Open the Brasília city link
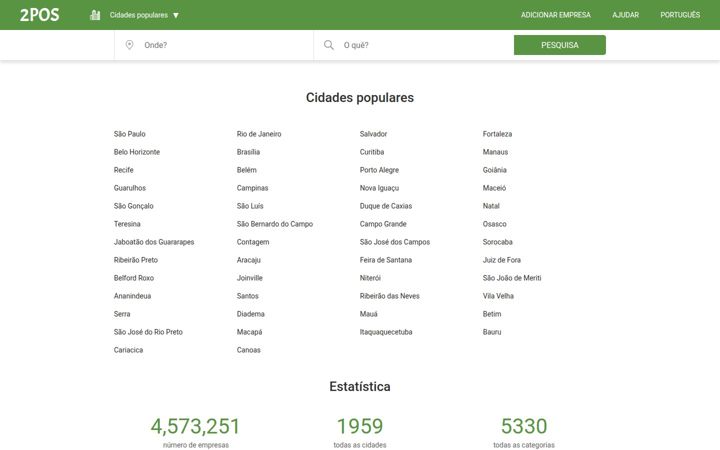Screen dimensions: 720x450 (248, 152)
